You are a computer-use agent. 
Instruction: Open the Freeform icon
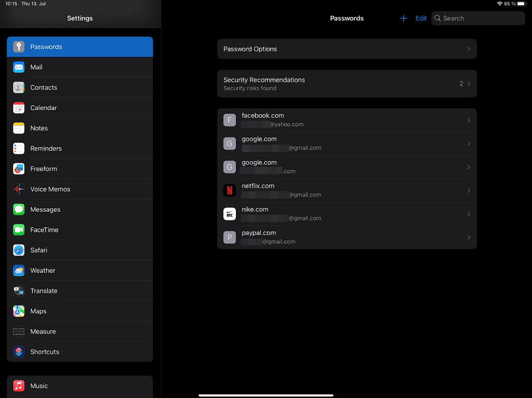pyautogui.click(x=19, y=169)
